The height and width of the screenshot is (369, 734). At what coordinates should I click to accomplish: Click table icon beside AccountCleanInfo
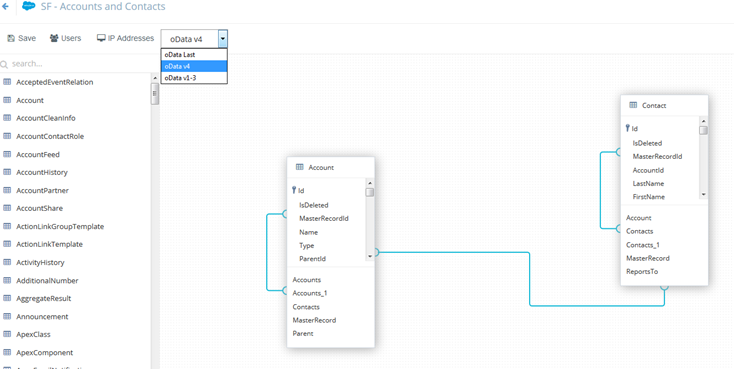pyautogui.click(x=7, y=118)
